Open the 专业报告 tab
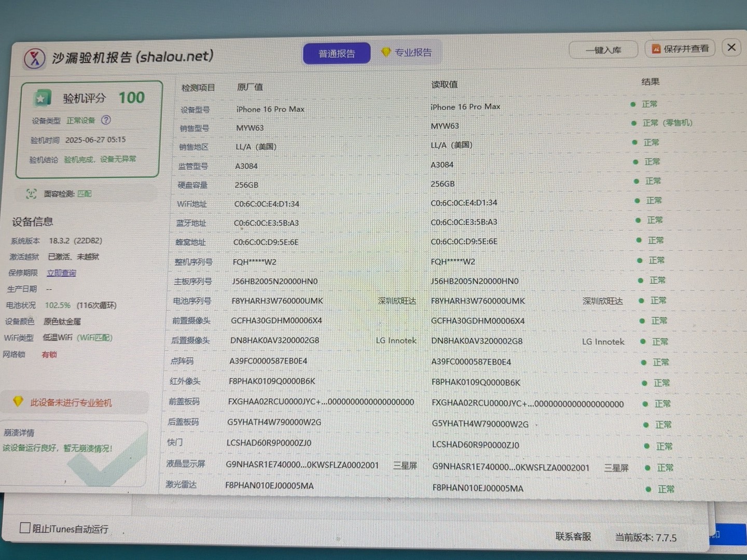Screen dimensions: 747x560 (x=408, y=52)
